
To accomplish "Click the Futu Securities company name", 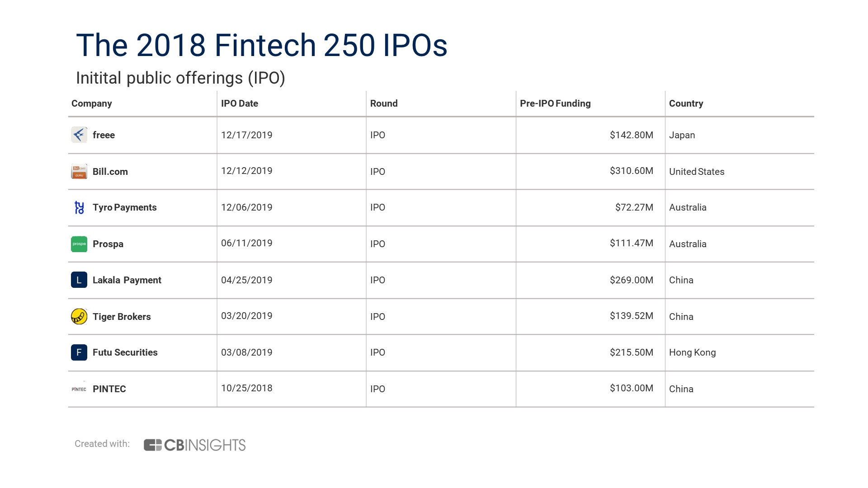I will (x=125, y=352).
